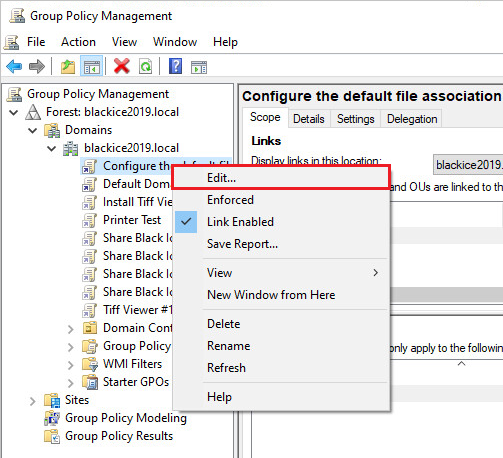Click the Up One Level folder icon
The image size is (503, 458).
point(68,67)
